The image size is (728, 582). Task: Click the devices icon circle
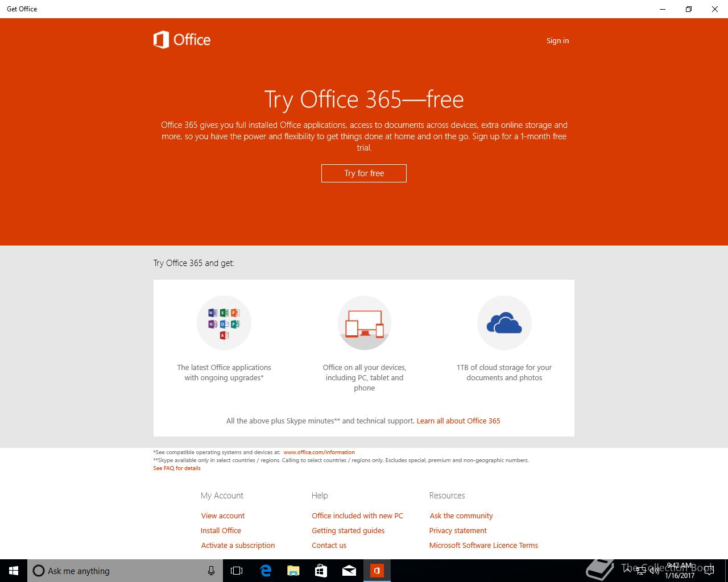tap(365, 323)
